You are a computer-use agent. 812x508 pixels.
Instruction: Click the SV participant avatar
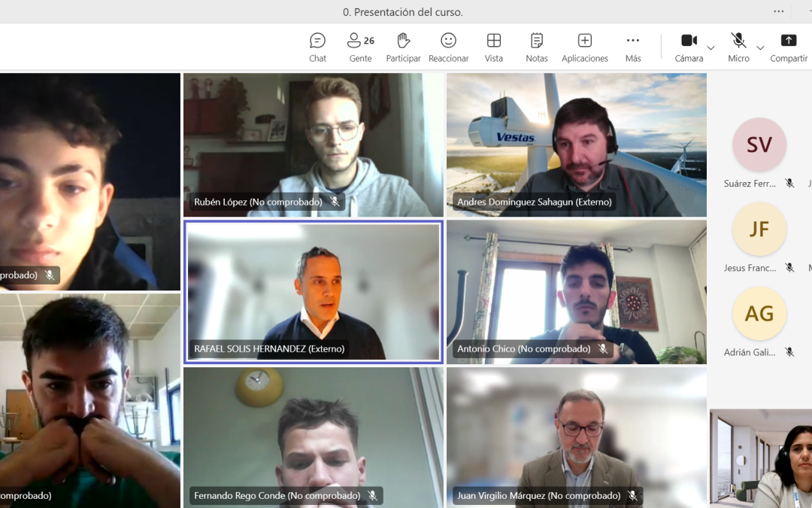[x=759, y=144]
